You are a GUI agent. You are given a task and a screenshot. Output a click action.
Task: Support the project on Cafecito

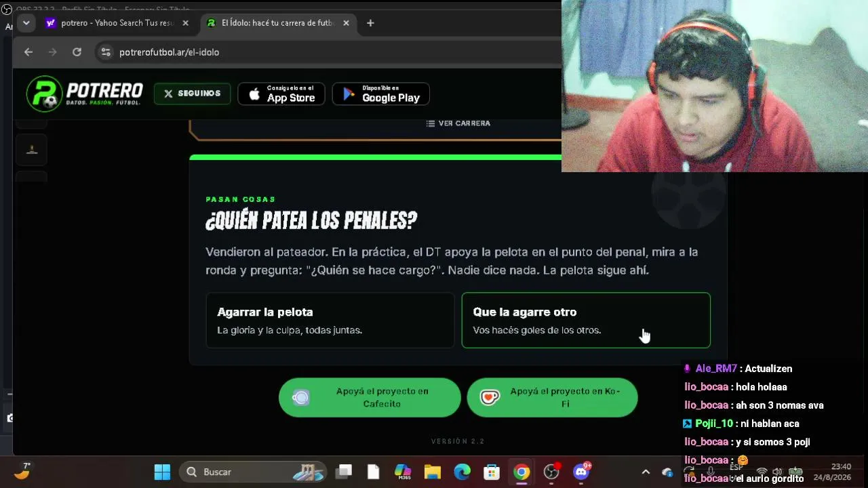click(x=370, y=397)
